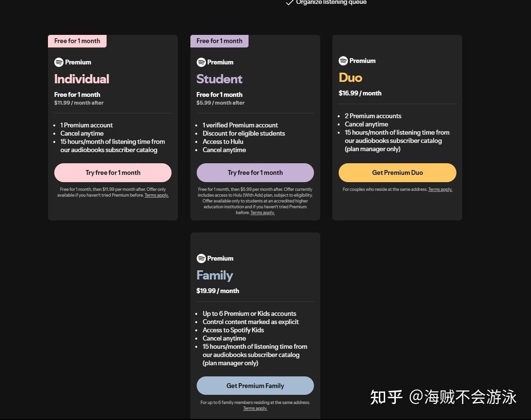Click the Spotify logo on the Student plan
Viewport: 531px width, 420px height.
click(201, 62)
